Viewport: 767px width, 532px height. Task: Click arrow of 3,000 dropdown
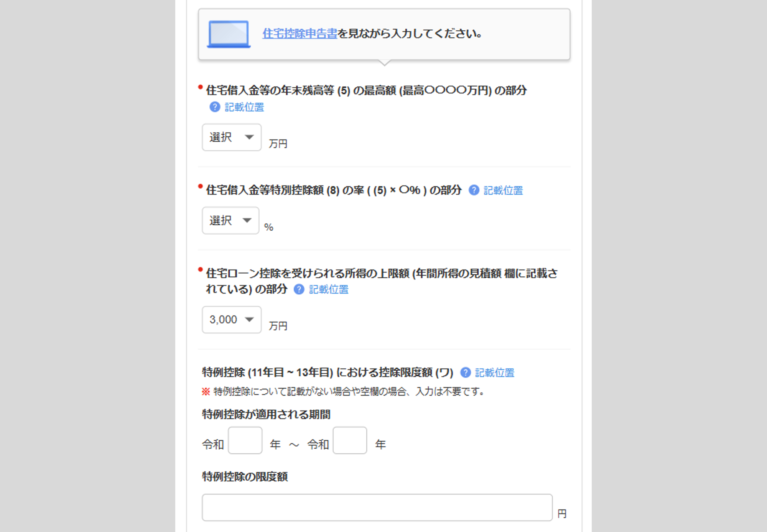(x=249, y=320)
